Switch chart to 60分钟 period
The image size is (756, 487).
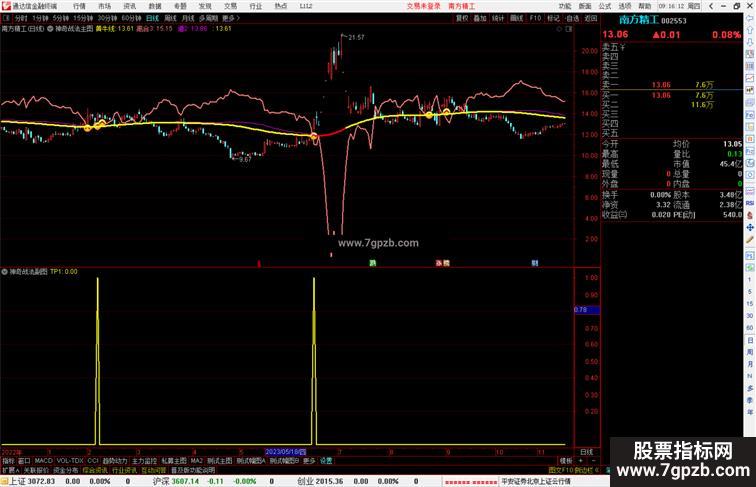pyautogui.click(x=131, y=18)
